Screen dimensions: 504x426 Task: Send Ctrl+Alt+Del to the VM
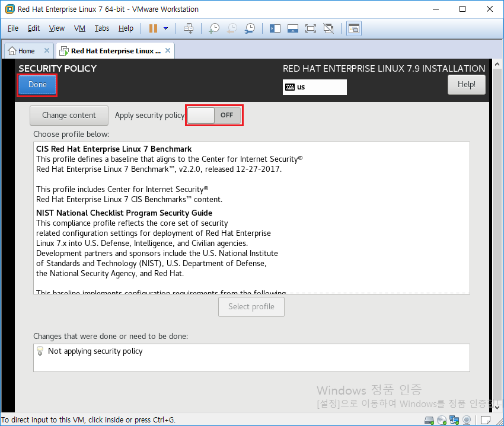coord(189,28)
